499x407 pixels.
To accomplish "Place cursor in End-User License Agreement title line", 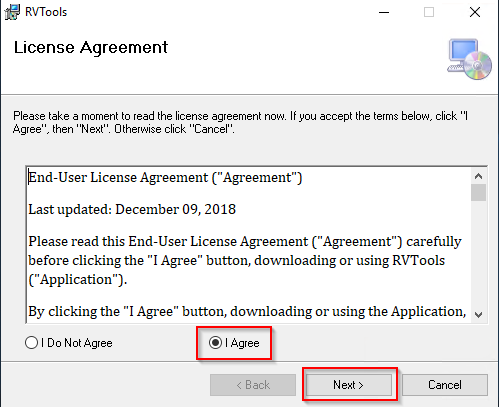I will (x=165, y=177).
